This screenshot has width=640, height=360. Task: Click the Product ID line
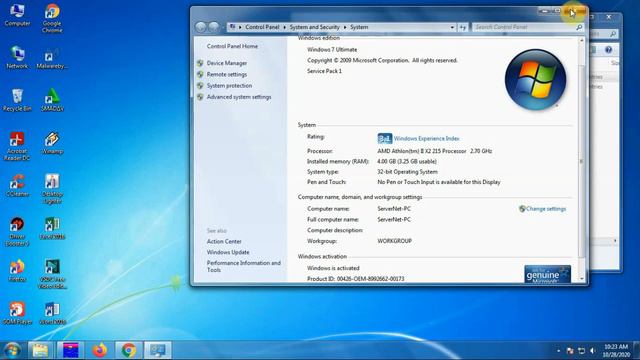click(x=356, y=279)
